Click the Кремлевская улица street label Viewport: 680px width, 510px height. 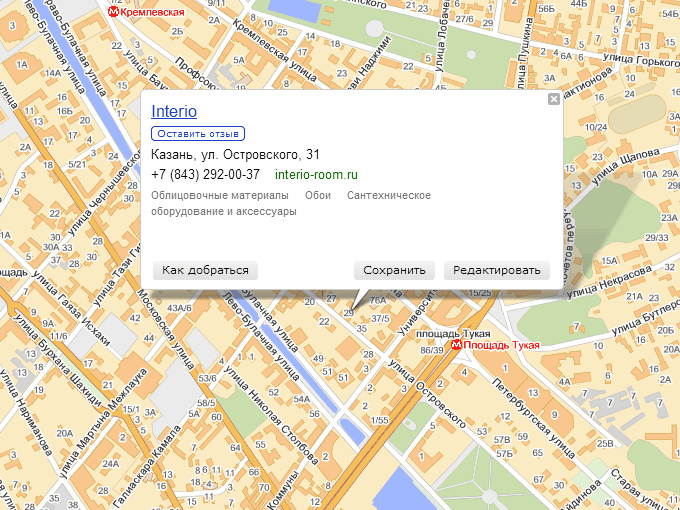(274, 50)
